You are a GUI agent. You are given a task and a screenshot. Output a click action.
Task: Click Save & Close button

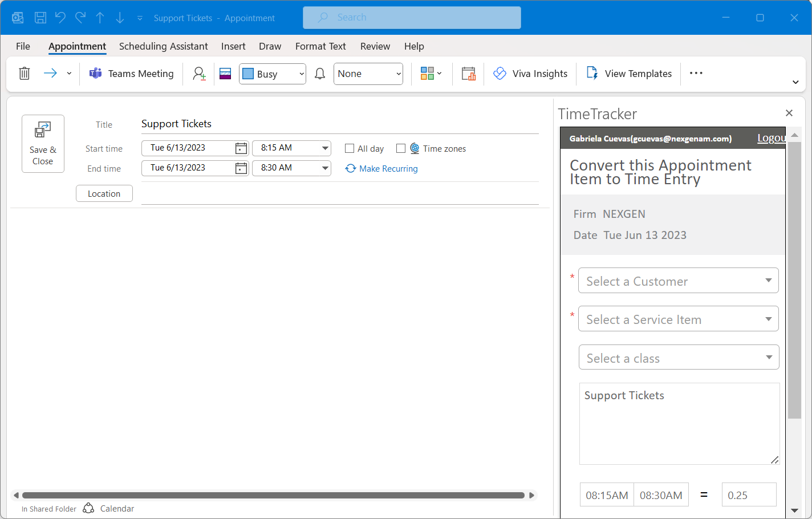43,144
